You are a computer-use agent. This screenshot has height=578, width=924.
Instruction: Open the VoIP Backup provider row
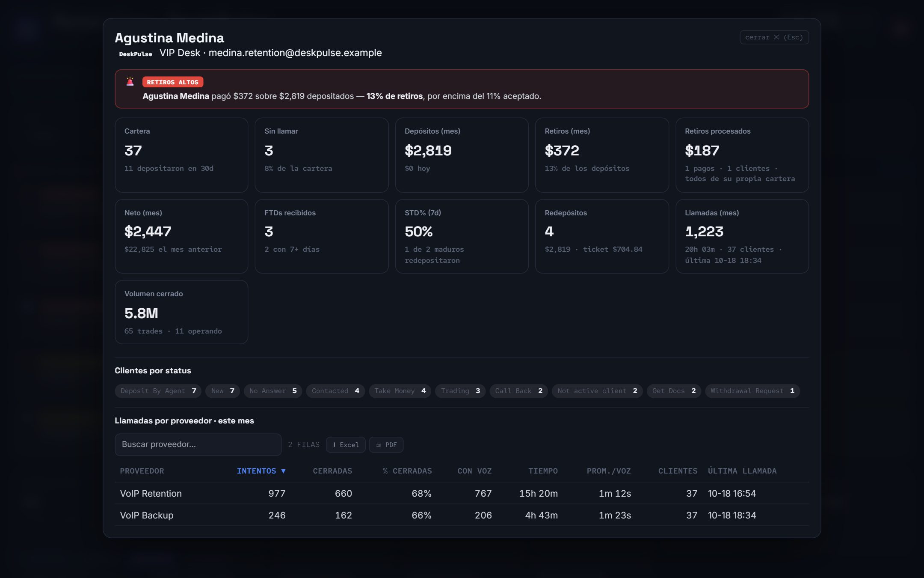[x=462, y=515]
